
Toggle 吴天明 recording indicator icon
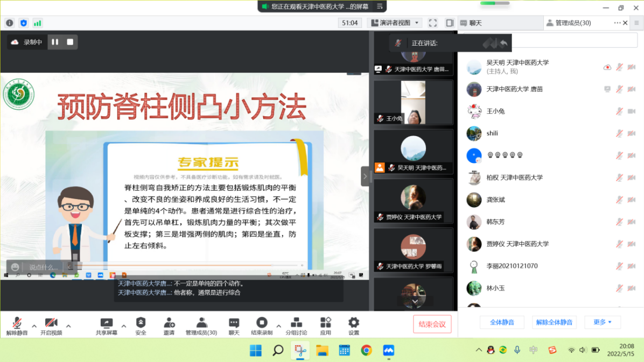(x=607, y=67)
